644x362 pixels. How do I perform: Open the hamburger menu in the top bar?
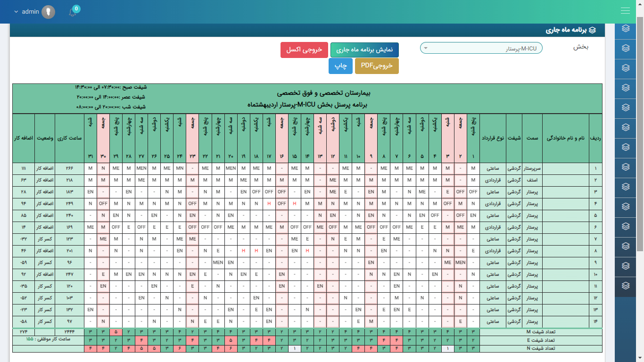pyautogui.click(x=625, y=11)
